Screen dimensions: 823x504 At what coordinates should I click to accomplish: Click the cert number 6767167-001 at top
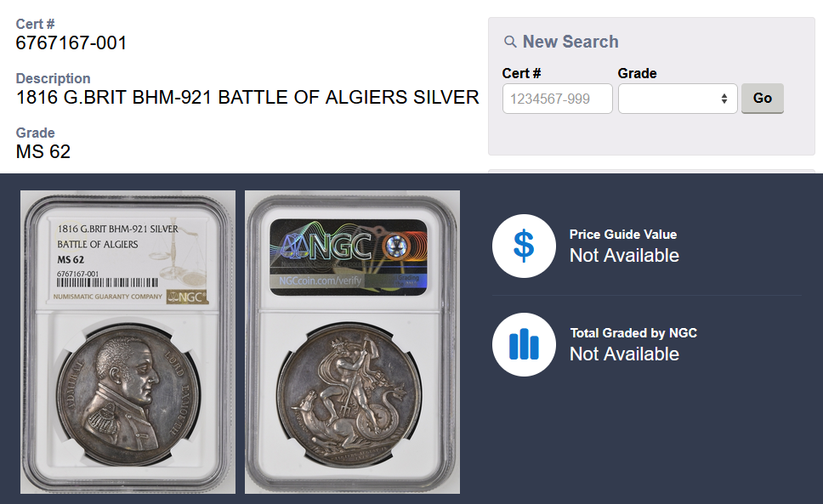(71, 43)
